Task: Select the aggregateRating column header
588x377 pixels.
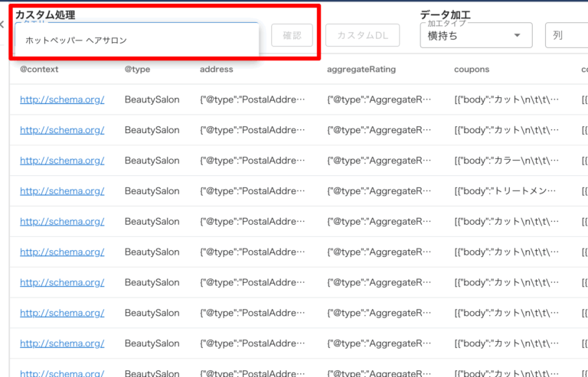Action: (361, 70)
